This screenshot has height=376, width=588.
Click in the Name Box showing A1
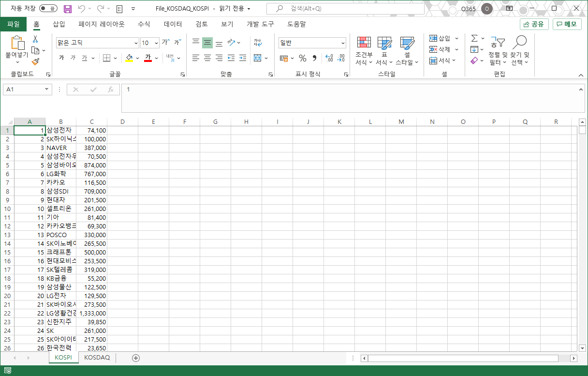point(28,90)
